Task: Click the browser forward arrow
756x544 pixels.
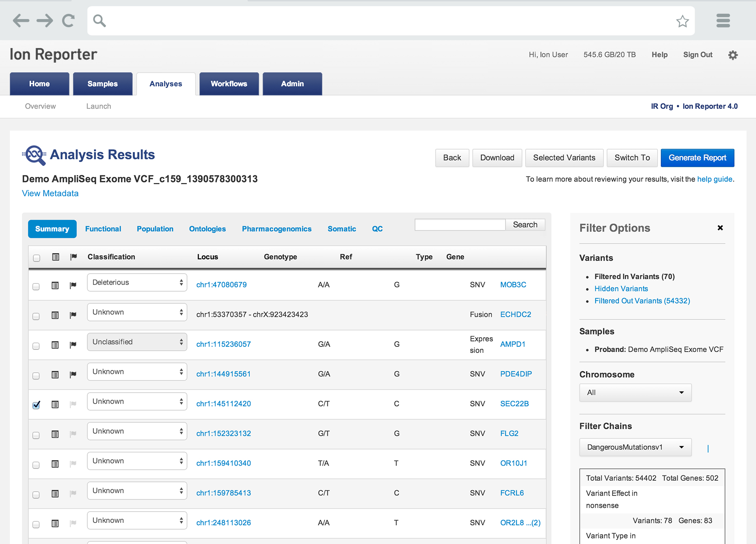Action: [x=45, y=20]
